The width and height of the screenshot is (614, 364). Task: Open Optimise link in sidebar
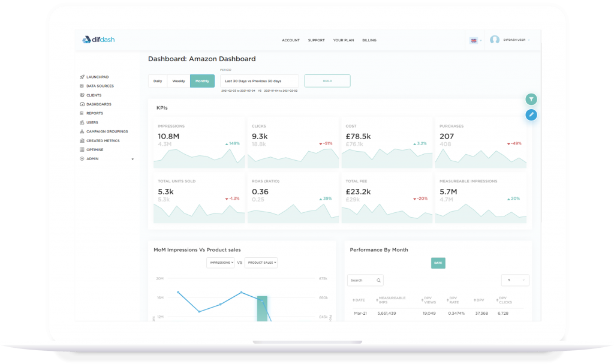[95, 150]
